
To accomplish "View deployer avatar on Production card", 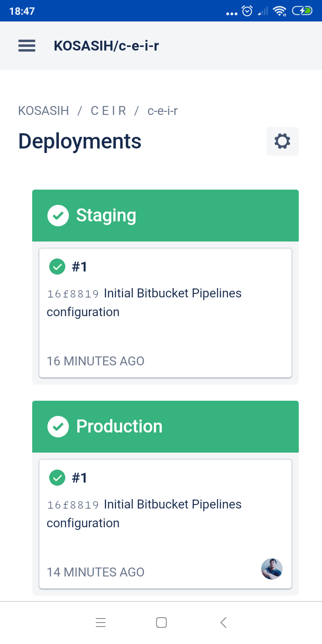I will click(272, 569).
